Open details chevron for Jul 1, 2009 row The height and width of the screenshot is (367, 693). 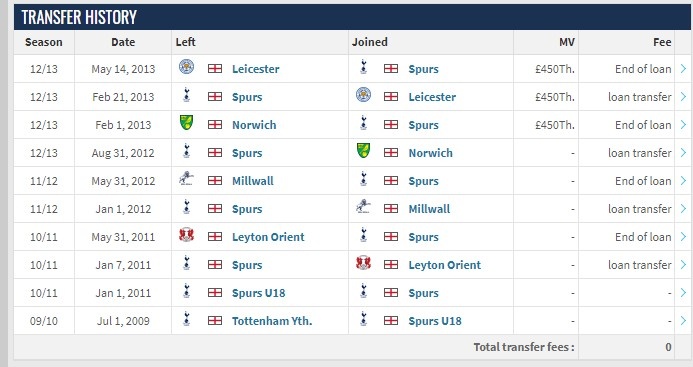pos(683,321)
